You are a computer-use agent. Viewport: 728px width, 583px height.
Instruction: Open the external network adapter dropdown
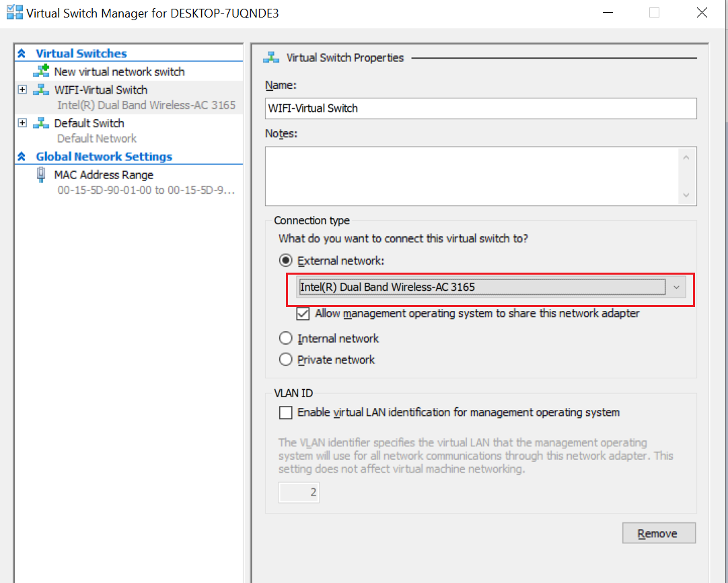click(x=676, y=287)
